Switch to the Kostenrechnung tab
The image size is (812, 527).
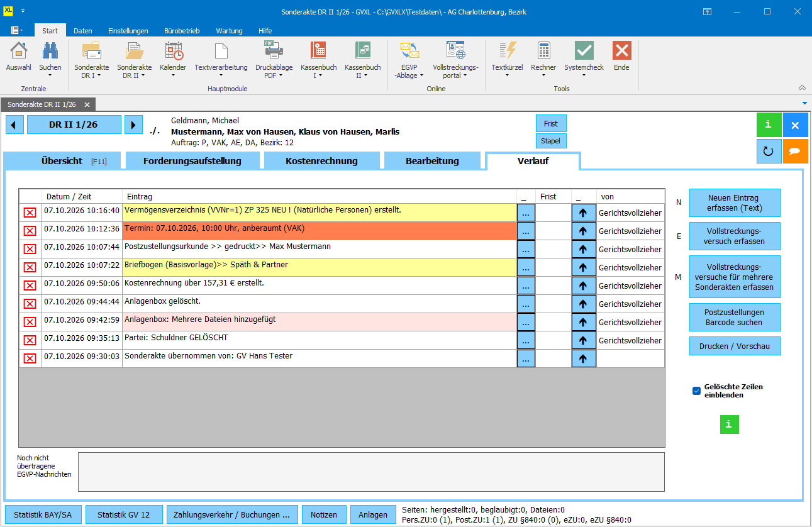click(321, 161)
